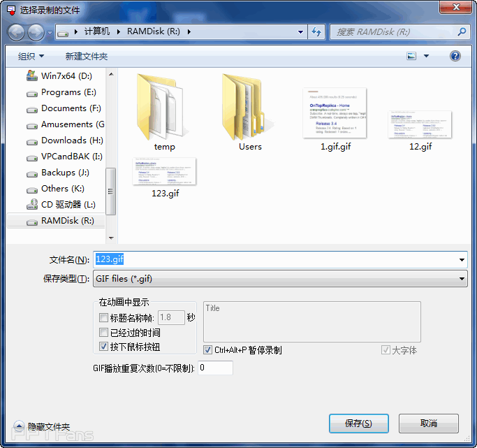Open the view options dropdown arrow
This screenshot has height=448, width=477.
426,56
